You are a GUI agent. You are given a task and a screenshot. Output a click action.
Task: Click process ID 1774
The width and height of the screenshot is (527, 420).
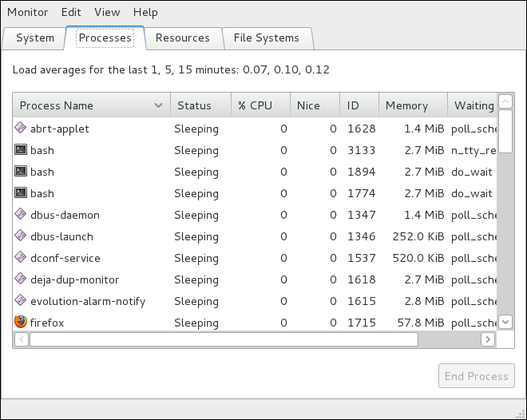361,193
